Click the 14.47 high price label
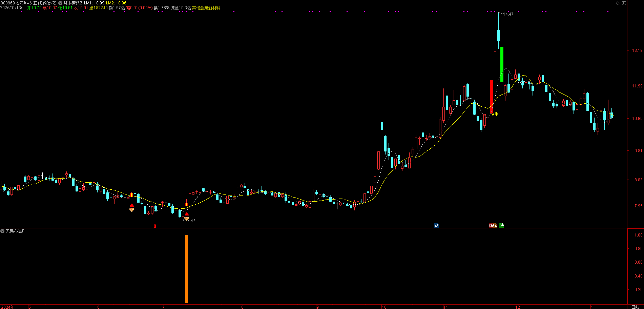This screenshot has width=644, height=309. pyautogui.click(x=508, y=14)
